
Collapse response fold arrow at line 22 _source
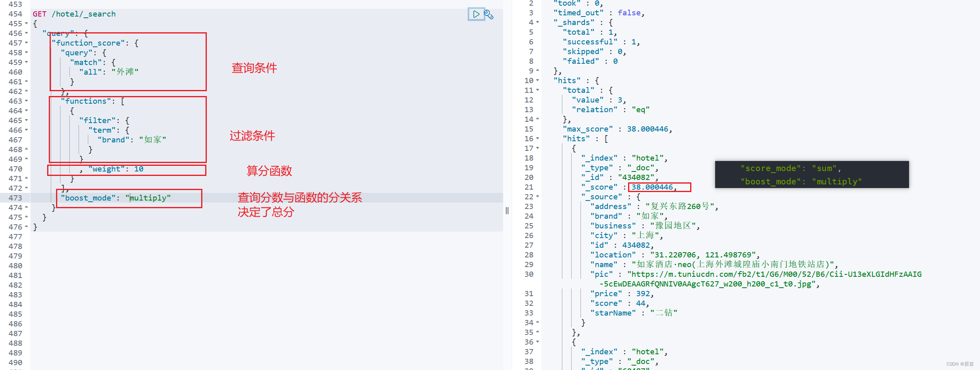point(537,196)
